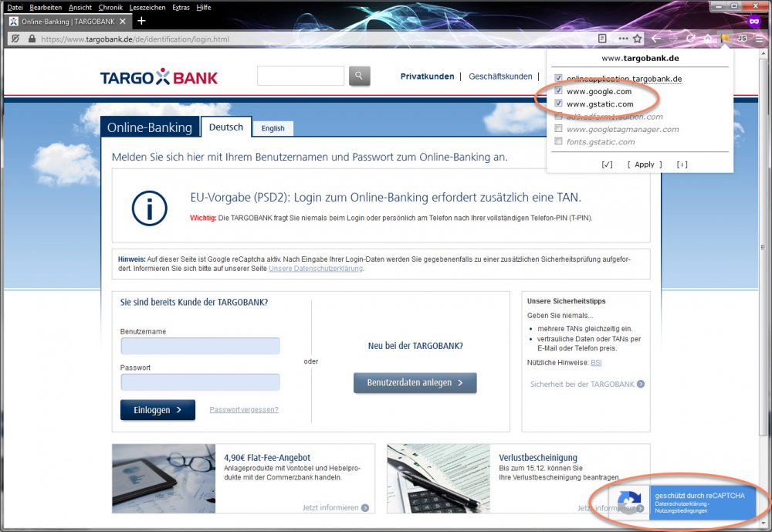The width and height of the screenshot is (772, 532).
Task: Click the blue info circle icon
Action: point(149,208)
